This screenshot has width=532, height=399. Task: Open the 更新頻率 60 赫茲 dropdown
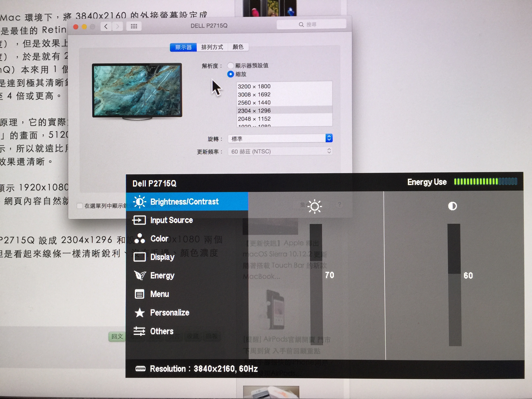tap(280, 151)
